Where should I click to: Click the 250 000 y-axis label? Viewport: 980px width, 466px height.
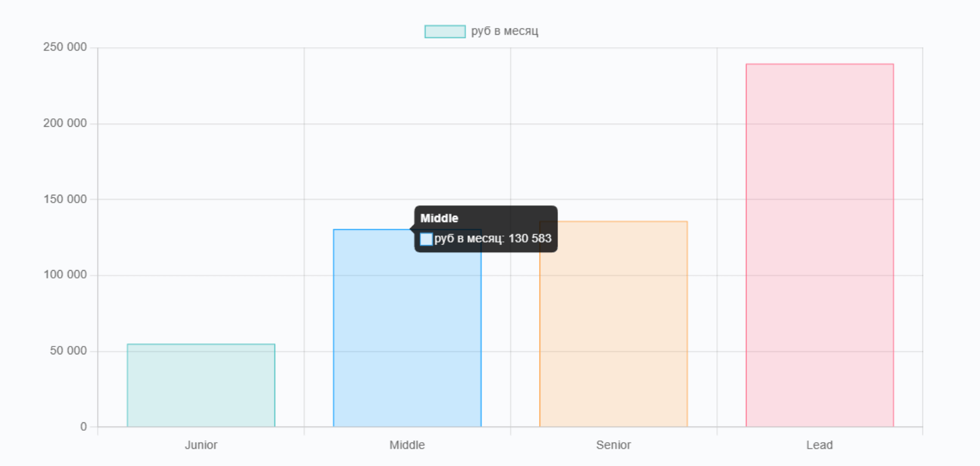pos(65,47)
